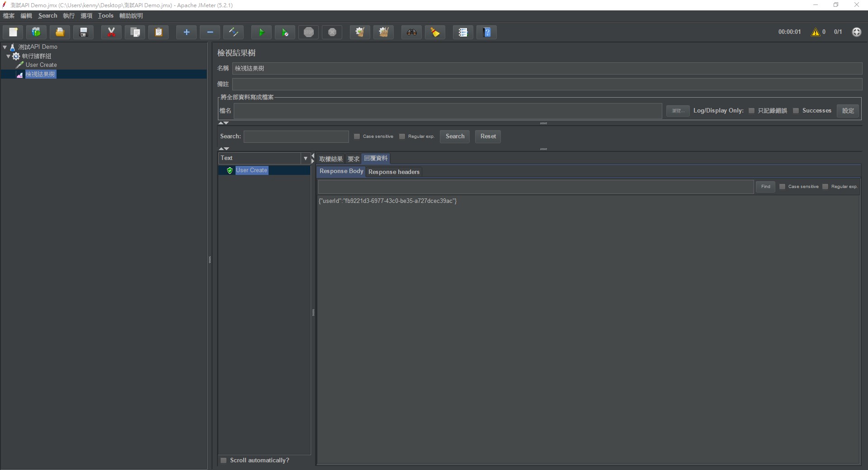This screenshot has height=470, width=868.
Task: Click the 名稱 name input field
Action: pyautogui.click(x=547, y=68)
